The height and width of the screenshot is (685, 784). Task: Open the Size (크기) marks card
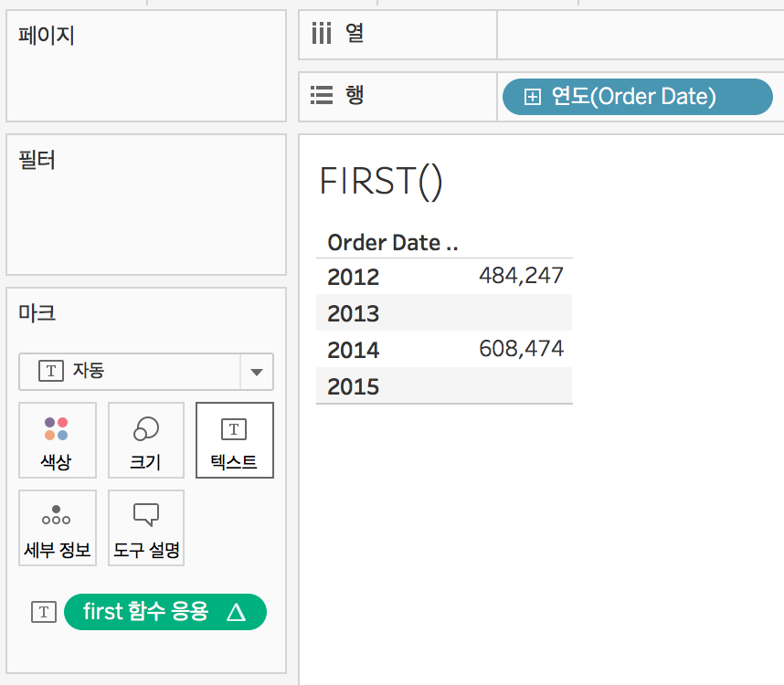pos(146,440)
